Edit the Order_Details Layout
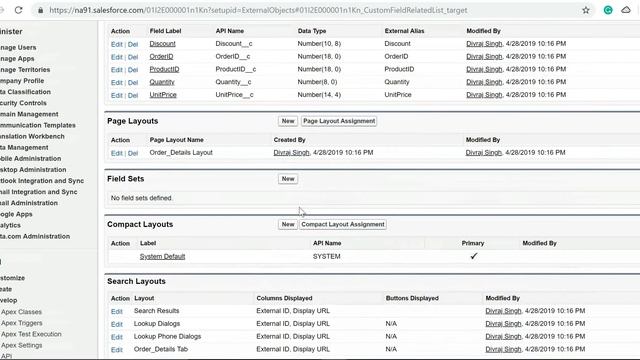 click(116, 153)
